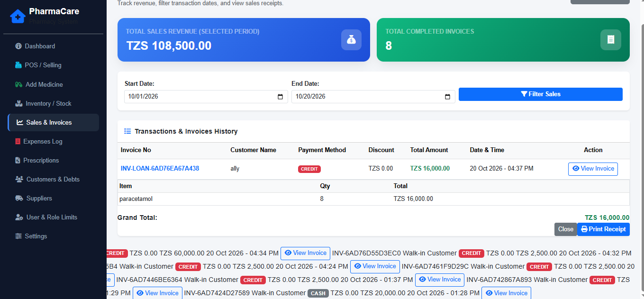Screen dimensions: 644x299
Task: Click the POS / Selling register icon
Action: (x=18, y=65)
